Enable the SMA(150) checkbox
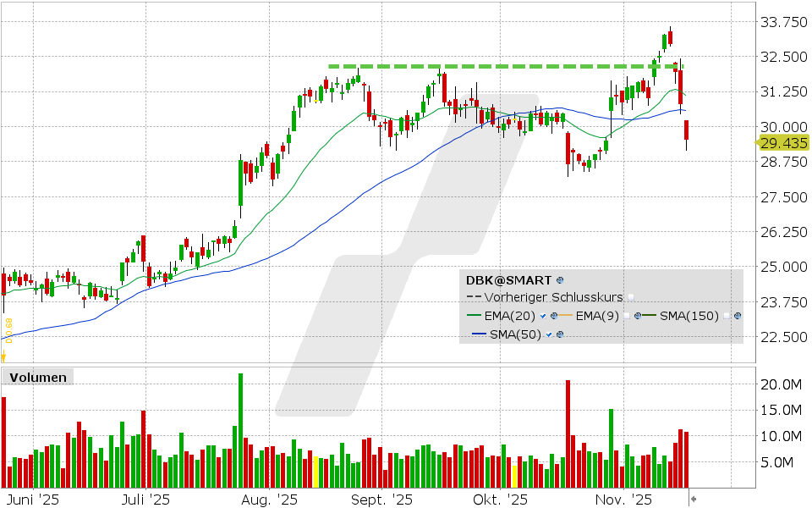This screenshot has width=812, height=508. pos(726,315)
